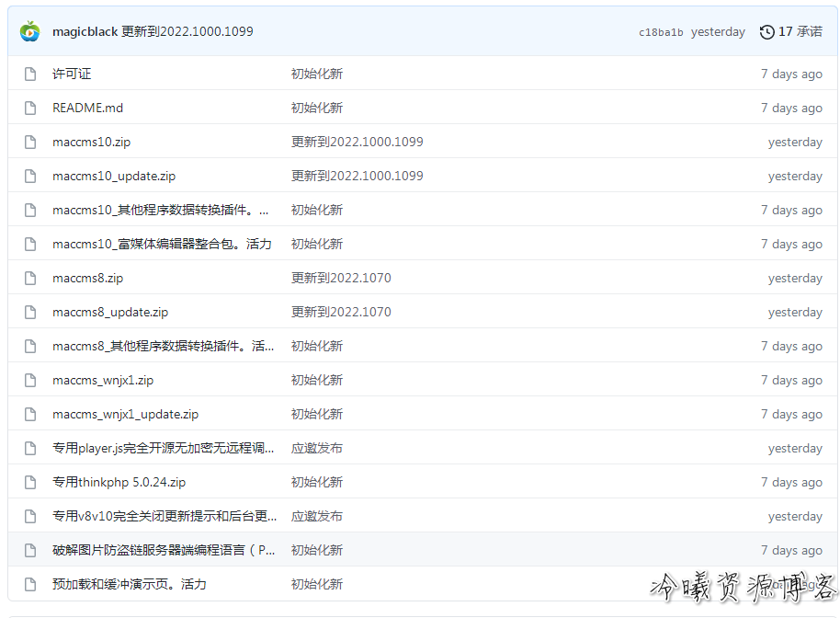Open the magicblack user profile link

[85, 31]
